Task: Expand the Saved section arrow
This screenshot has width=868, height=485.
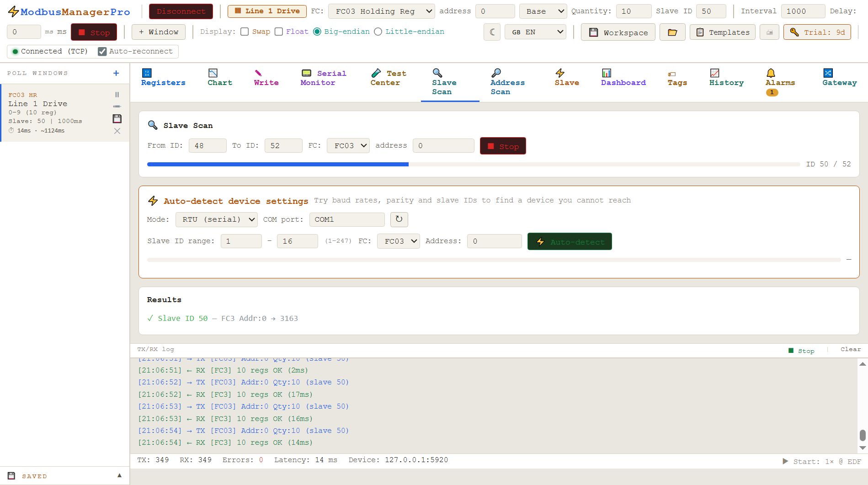Action: tap(119, 475)
